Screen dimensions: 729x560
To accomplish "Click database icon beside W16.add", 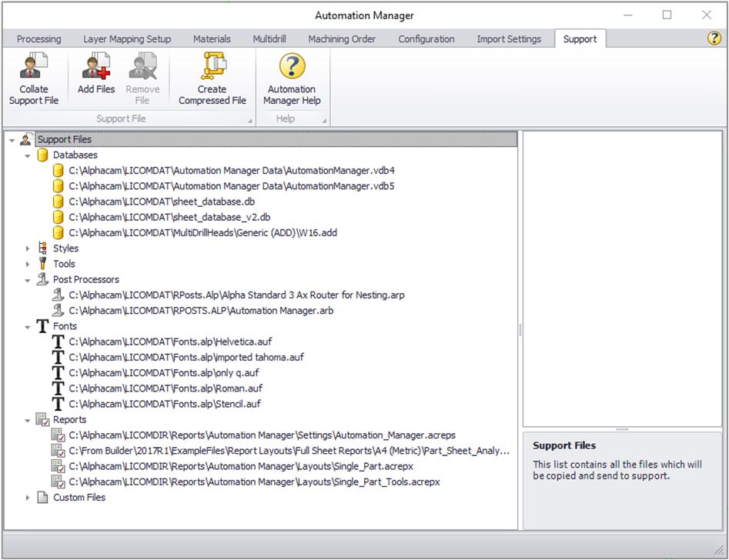I will 58,233.
